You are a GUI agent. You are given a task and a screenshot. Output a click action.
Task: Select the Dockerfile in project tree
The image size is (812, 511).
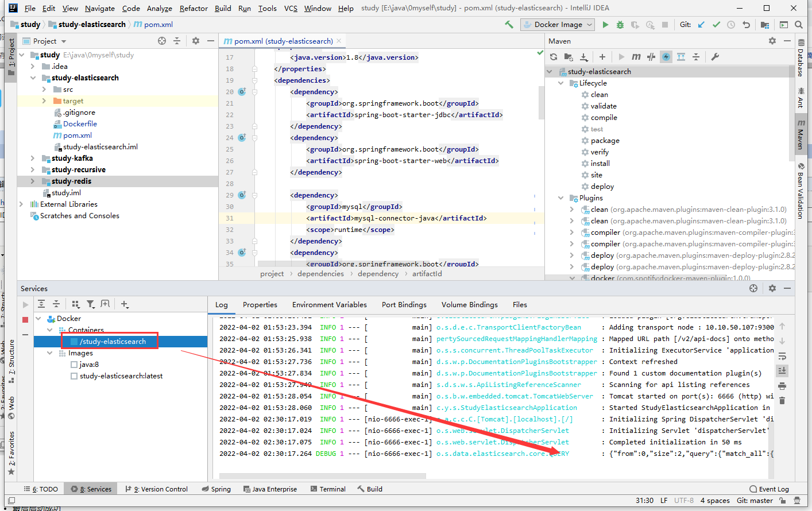pyautogui.click(x=80, y=124)
